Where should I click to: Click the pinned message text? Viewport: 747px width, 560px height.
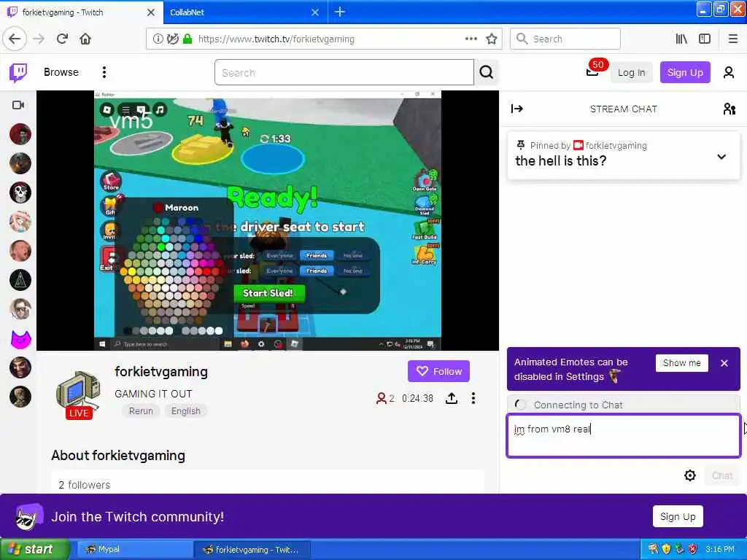click(561, 161)
